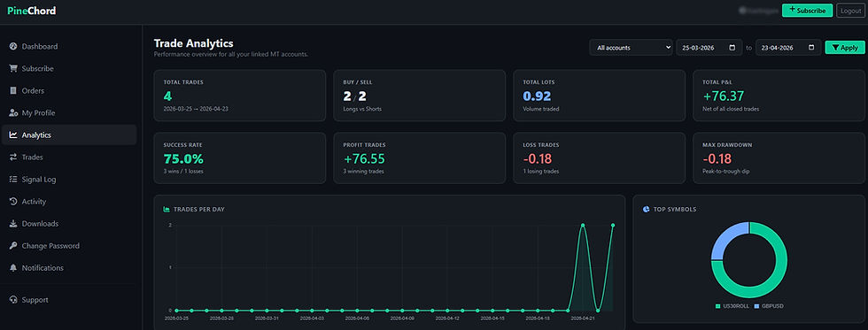Click the start date field 25-03-2026
This screenshot has width=868, height=330.
(x=709, y=48)
